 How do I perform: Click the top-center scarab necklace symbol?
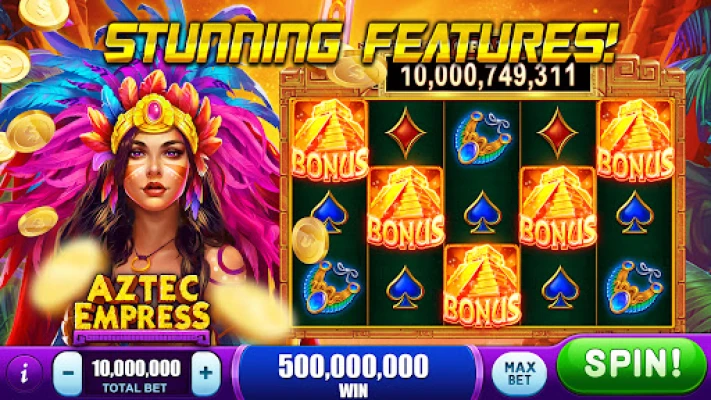tap(482, 138)
